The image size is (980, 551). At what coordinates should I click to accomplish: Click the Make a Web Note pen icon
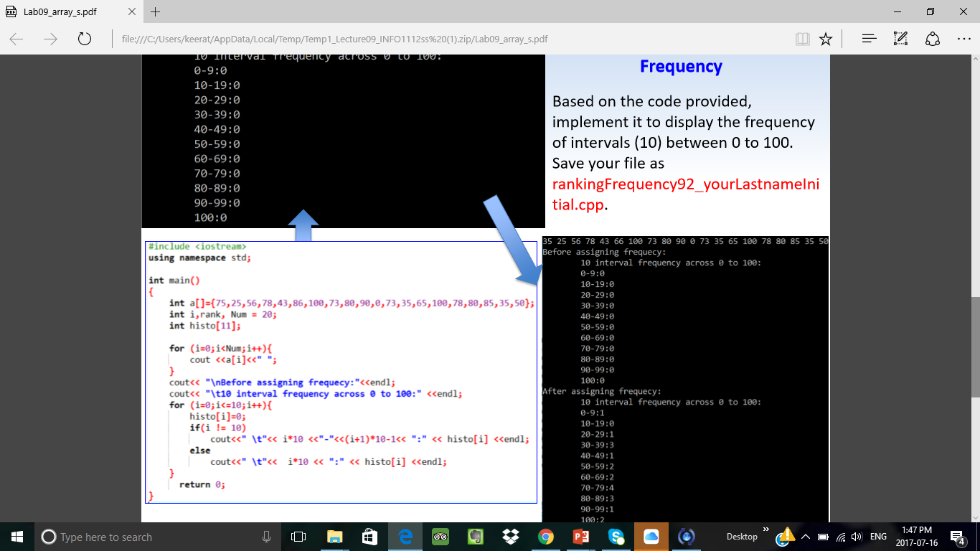coord(900,39)
